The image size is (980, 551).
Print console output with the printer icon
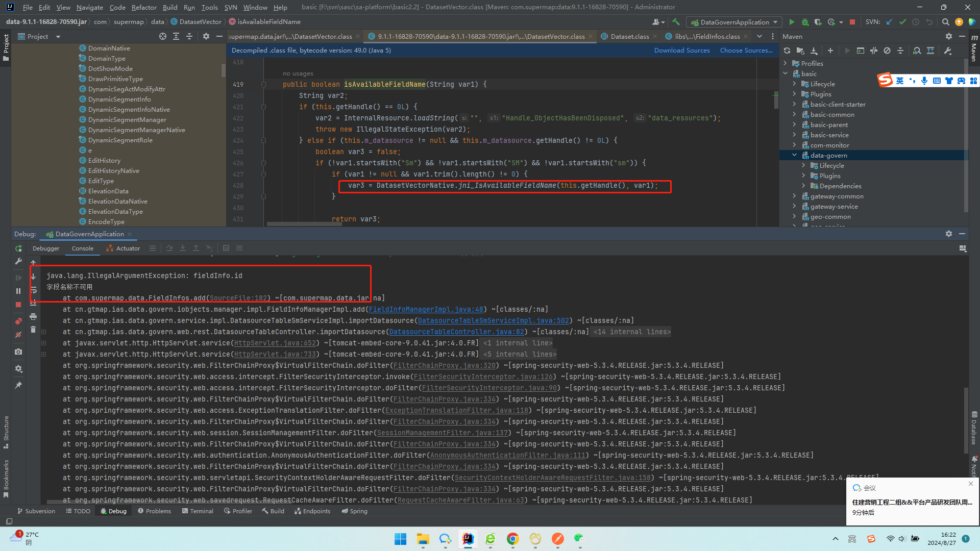coord(33,316)
